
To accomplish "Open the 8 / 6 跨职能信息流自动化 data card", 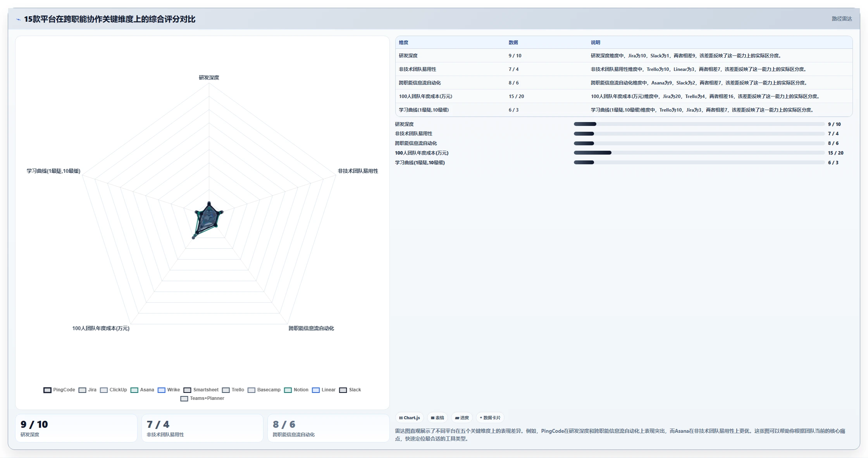I will coord(328,428).
